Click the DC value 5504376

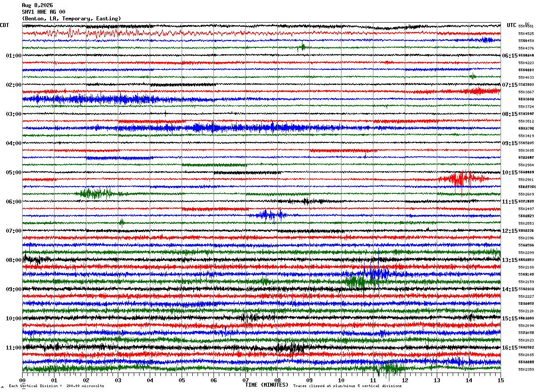[x=526, y=48]
